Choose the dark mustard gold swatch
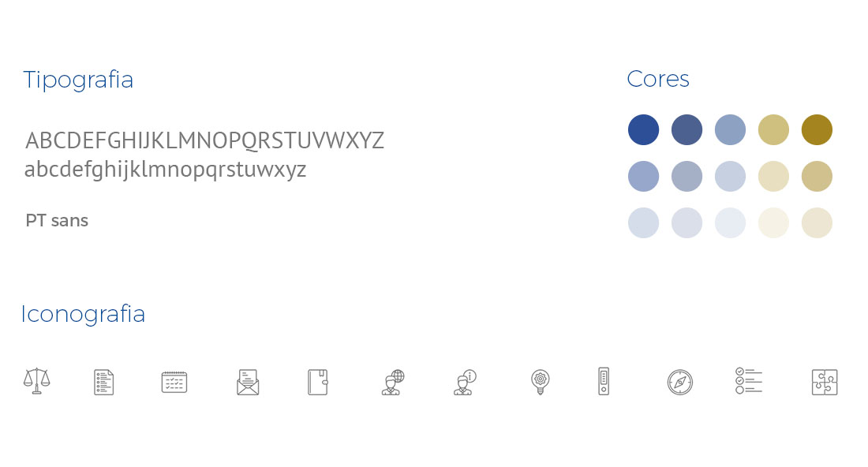Viewport: 868px width, 467px height. 817,129
